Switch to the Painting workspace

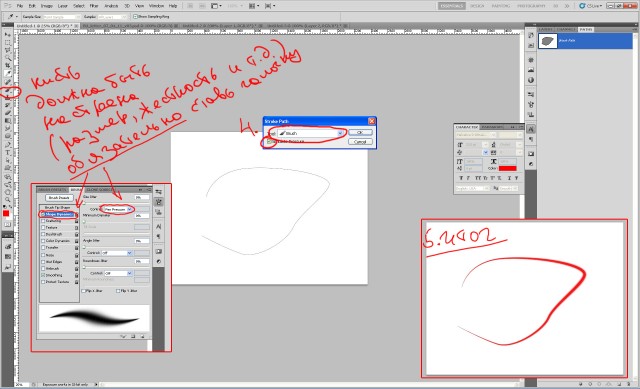tap(501, 6)
